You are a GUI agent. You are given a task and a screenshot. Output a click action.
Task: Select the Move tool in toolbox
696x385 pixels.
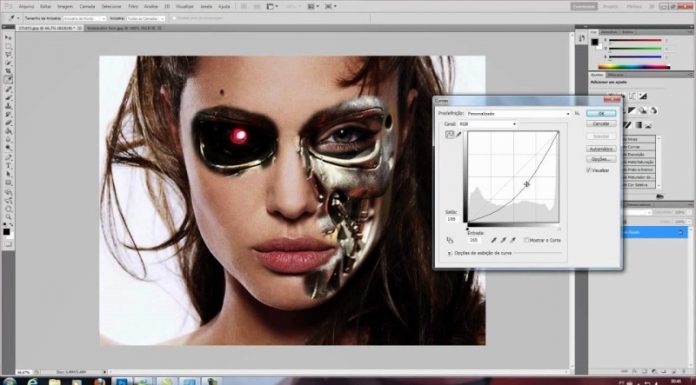point(8,37)
